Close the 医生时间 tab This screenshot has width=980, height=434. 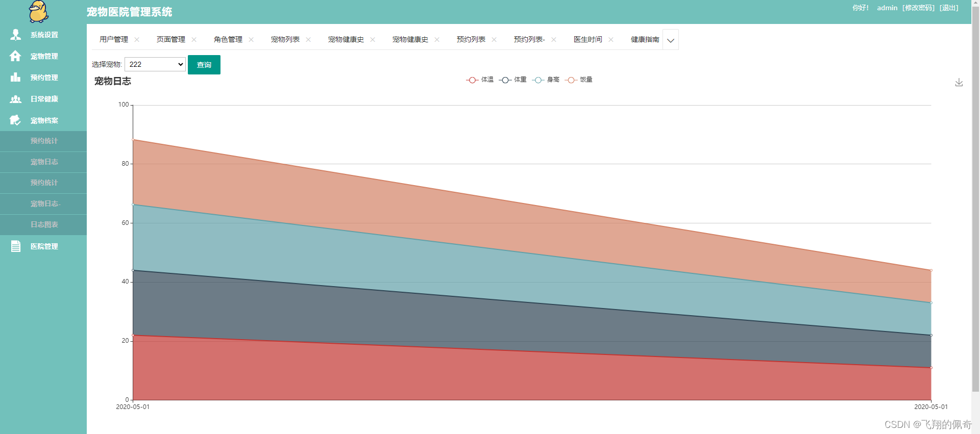click(x=611, y=39)
